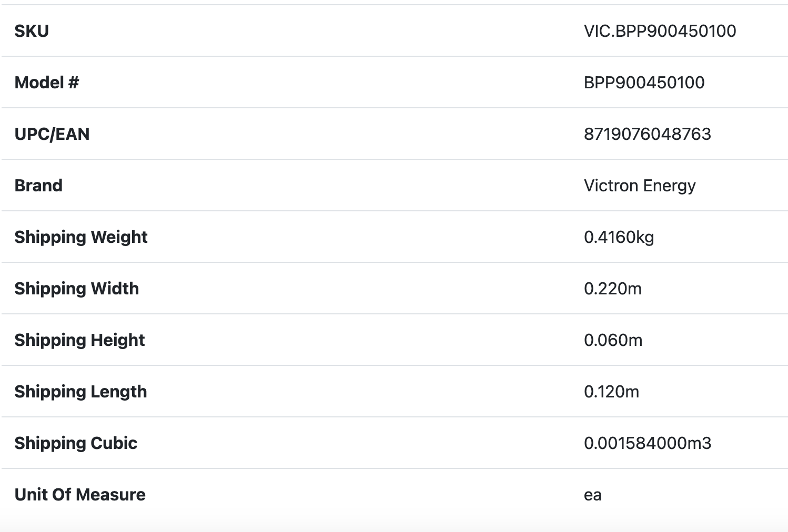The height and width of the screenshot is (532, 788).
Task: Click the Shipping Length label
Action: pos(80,392)
